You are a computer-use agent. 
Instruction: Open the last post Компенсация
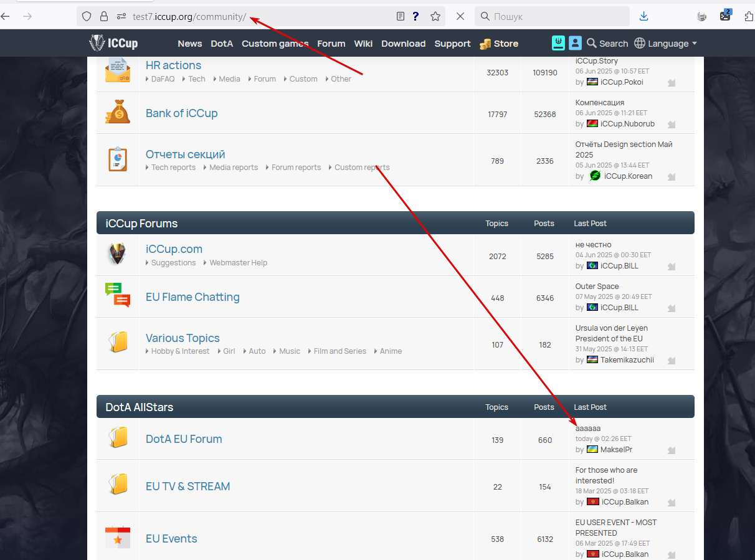tap(600, 103)
